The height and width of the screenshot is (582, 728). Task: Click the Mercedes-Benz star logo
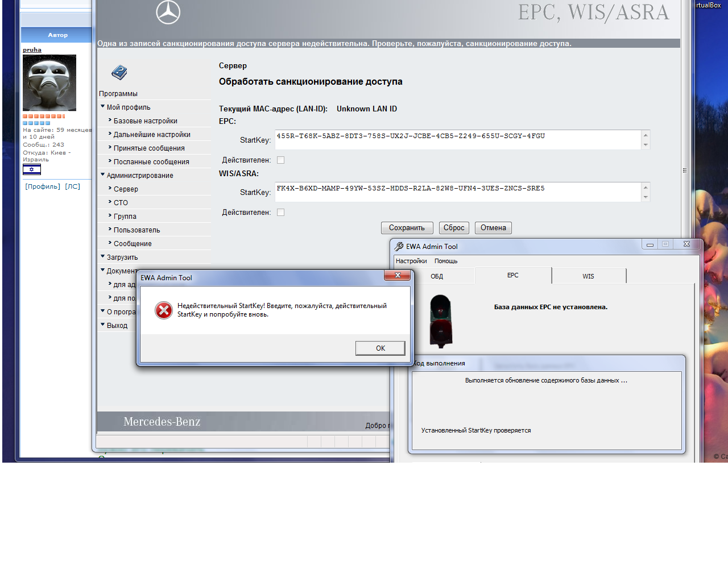[x=168, y=13]
